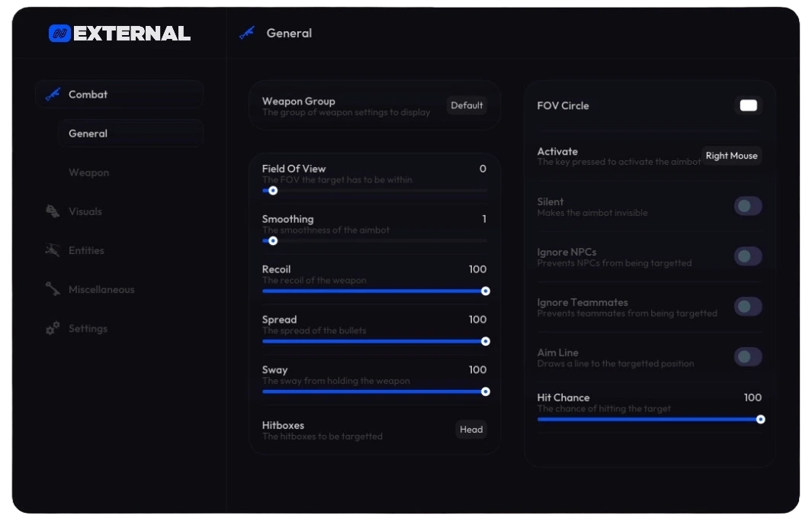This screenshot has height=528, width=812.
Task: Click the Miscellaneous wrench icon
Action: click(53, 289)
